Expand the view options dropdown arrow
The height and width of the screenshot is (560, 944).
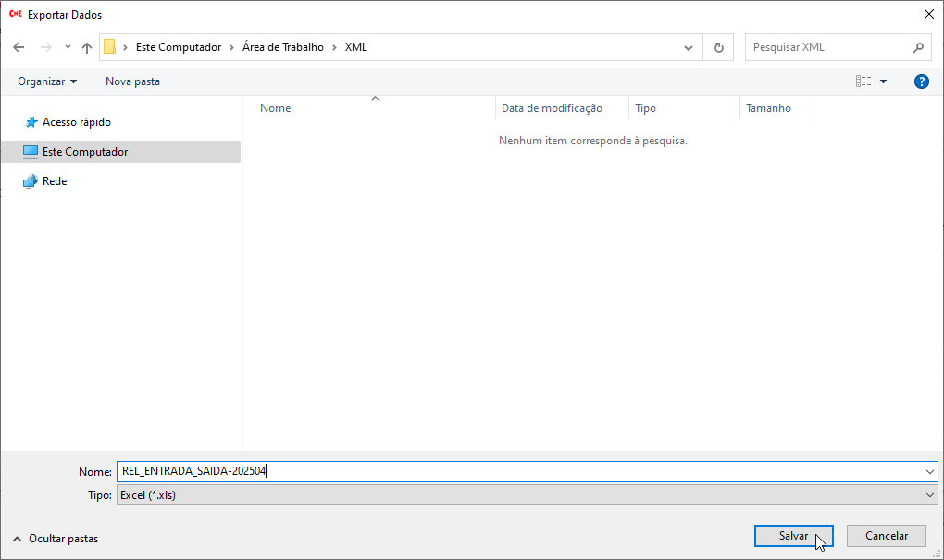pyautogui.click(x=883, y=81)
